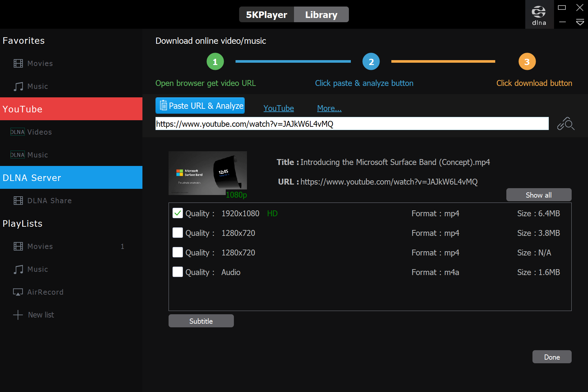Open the YouTube link above the URL field
Viewport: 588px width, 392px height.
tap(278, 108)
